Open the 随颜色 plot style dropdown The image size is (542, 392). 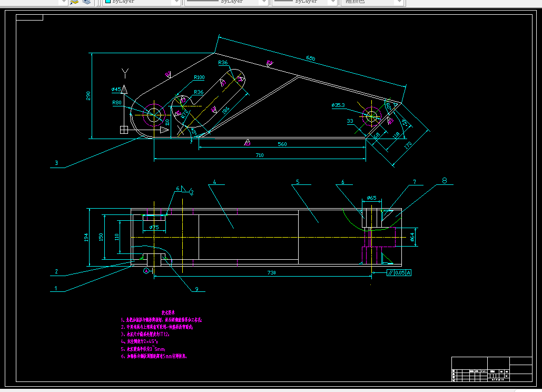[x=372, y=2]
